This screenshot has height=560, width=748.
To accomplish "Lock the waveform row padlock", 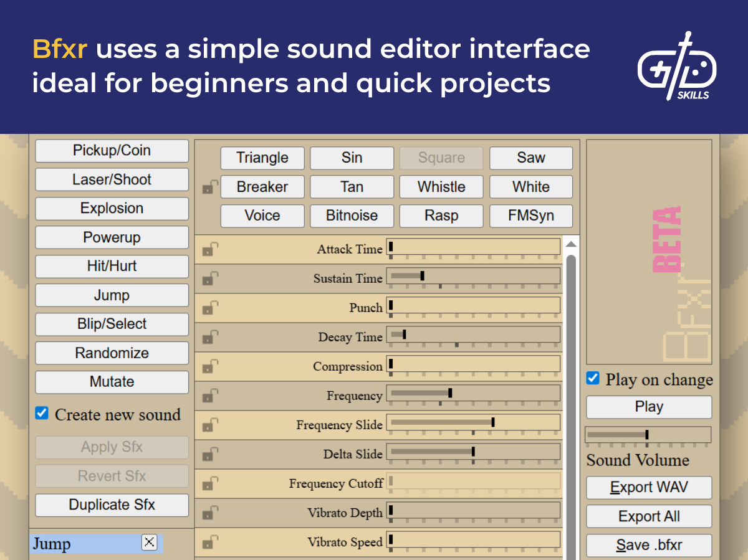I will (209, 187).
